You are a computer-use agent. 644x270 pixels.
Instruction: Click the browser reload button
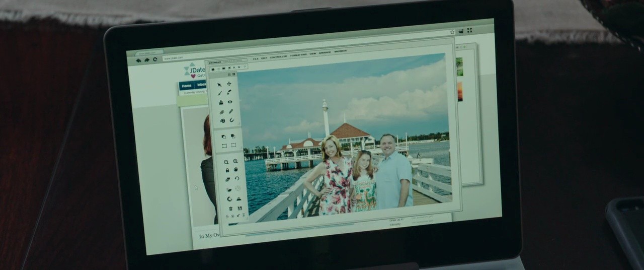pos(155,59)
